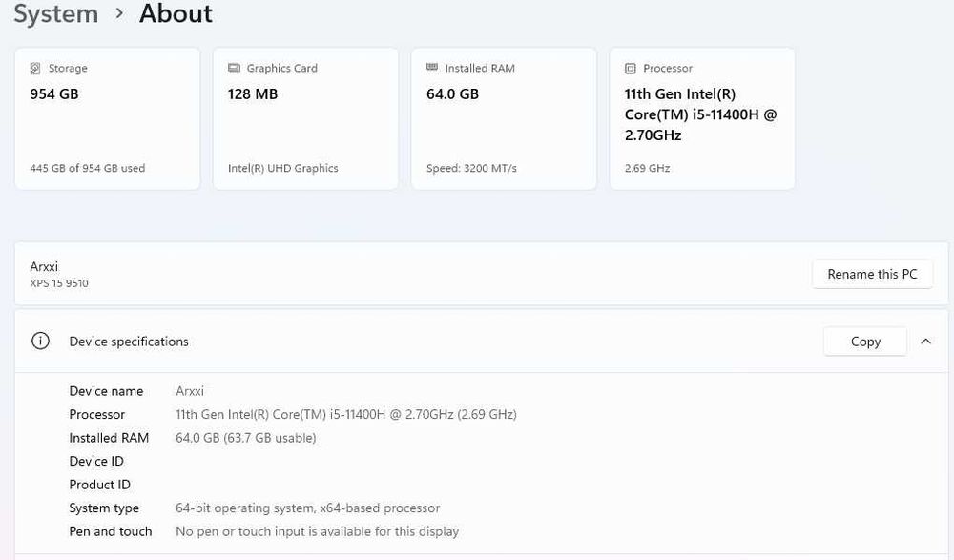Click the breadcrumb chevron separator arrow
Screen dimensions: 954x560
[119, 13]
